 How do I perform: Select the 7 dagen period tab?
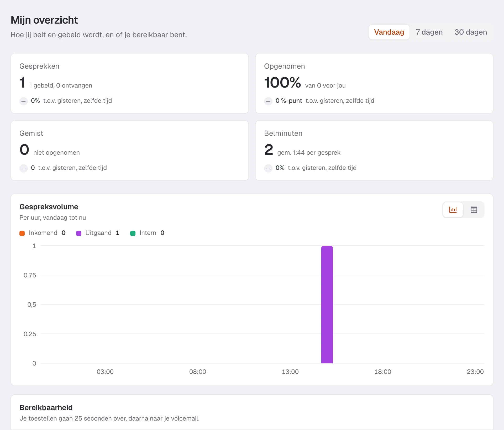[429, 32]
